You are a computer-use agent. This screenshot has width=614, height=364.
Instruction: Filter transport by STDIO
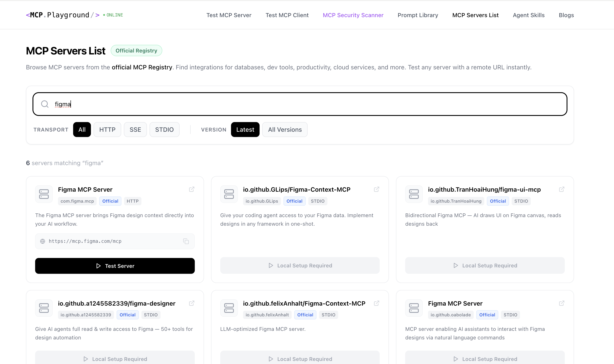click(x=164, y=130)
